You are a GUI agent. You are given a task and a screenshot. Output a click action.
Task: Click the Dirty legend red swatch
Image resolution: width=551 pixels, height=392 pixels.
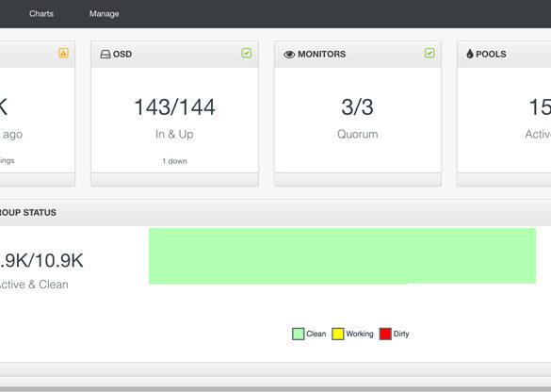(x=385, y=334)
